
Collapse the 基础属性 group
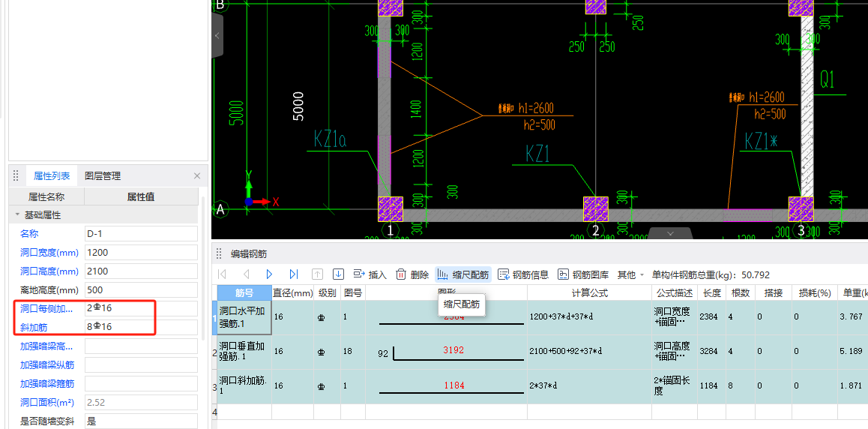pos(16,214)
